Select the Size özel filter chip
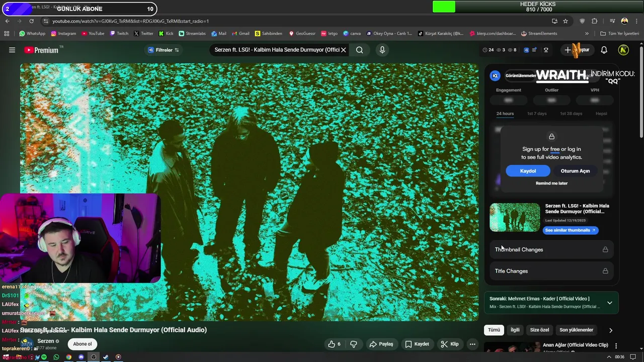This screenshot has height=362, width=644. [x=539, y=330]
